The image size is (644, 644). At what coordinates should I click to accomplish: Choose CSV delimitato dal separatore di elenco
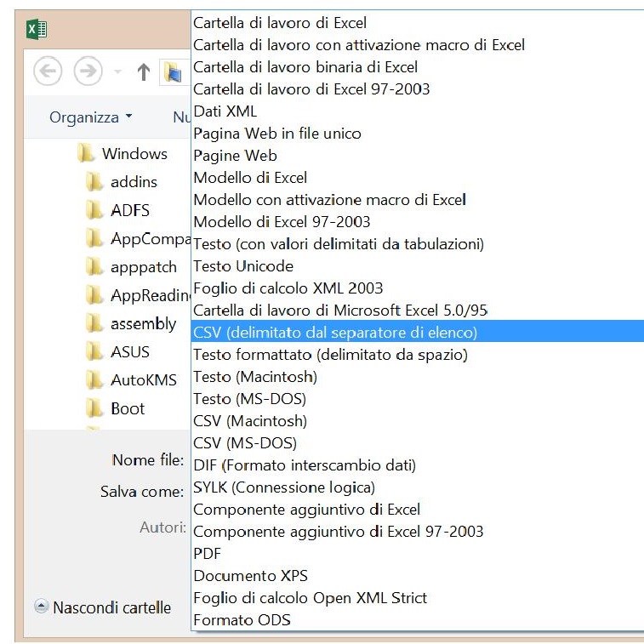(418, 333)
